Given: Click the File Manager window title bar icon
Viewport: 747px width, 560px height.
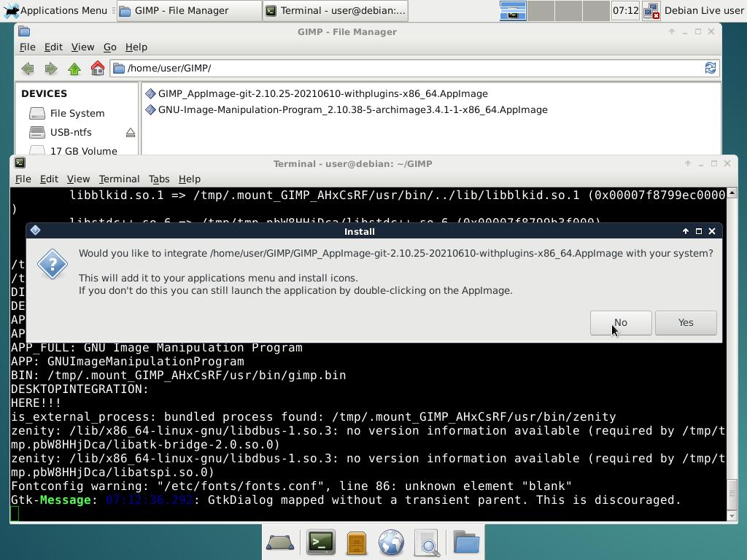Looking at the screenshot, I should click(x=24, y=31).
